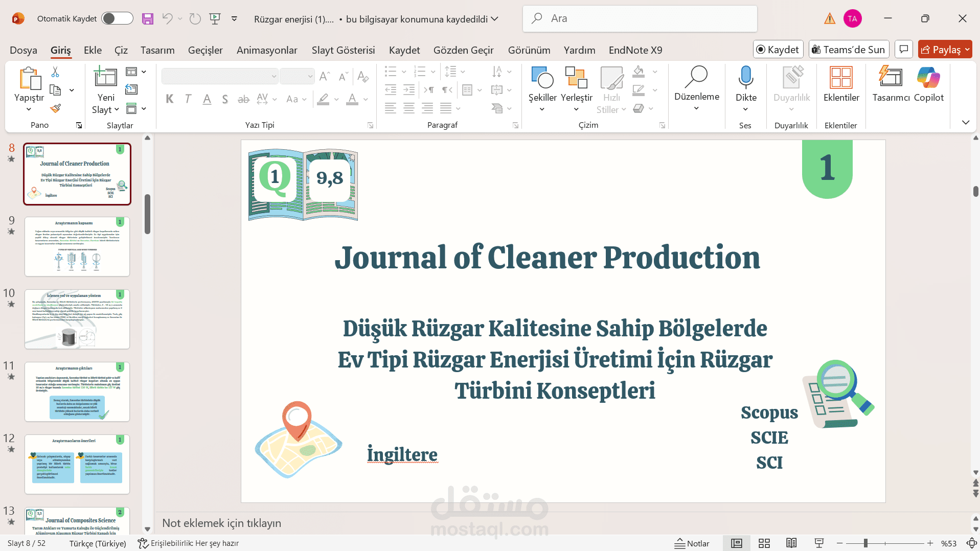Open the Düzenleme dropdown arrow
Screen dimensions: 980x551
(x=696, y=108)
